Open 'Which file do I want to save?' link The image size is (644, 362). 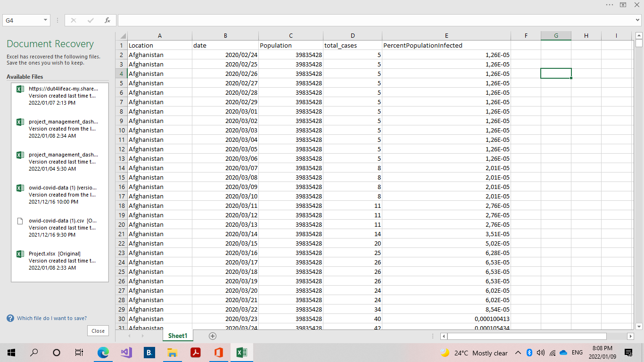pyautogui.click(x=52, y=318)
